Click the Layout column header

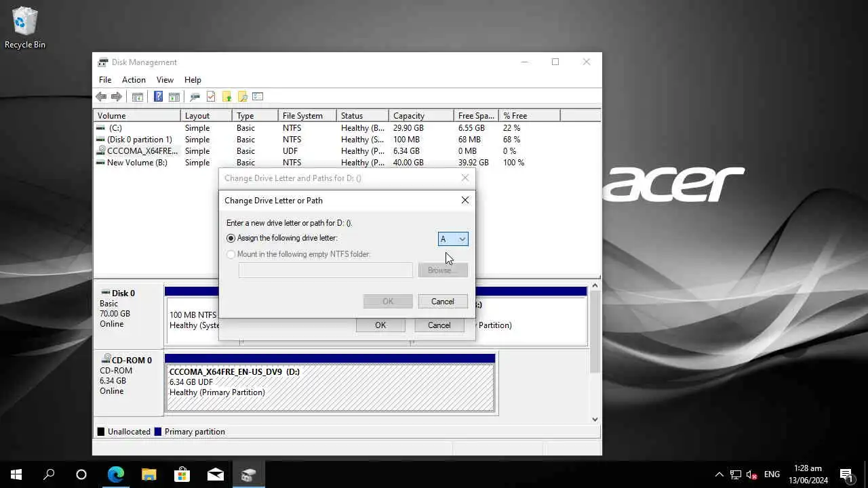[x=206, y=116]
